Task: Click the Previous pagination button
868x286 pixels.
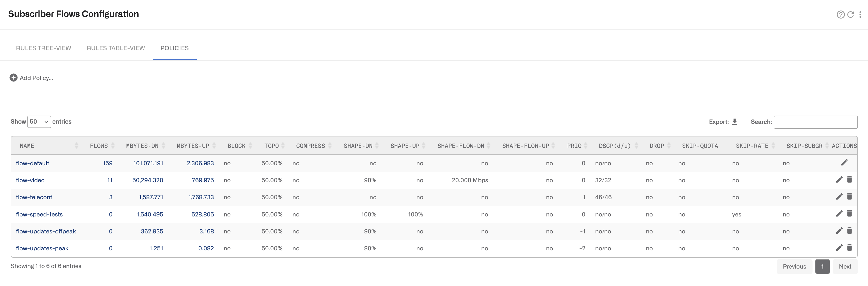Action: click(x=794, y=266)
